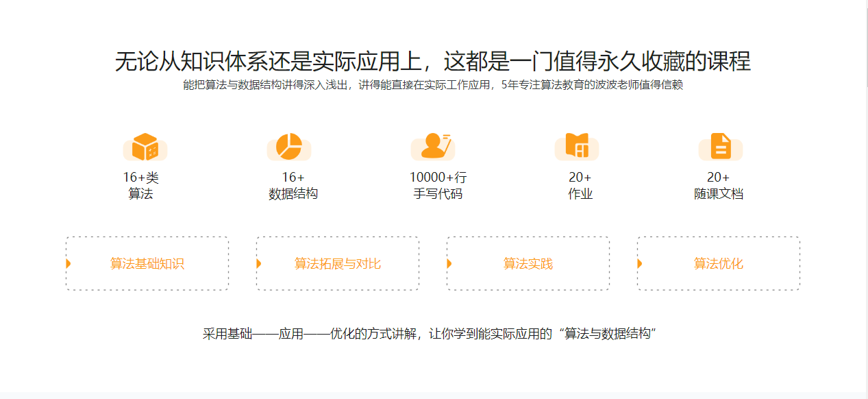Click the 16+类 算法 label

(x=141, y=186)
